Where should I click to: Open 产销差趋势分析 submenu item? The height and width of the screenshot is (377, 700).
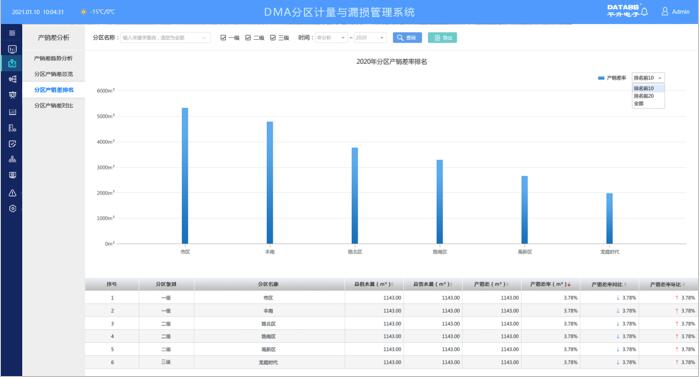[53, 59]
